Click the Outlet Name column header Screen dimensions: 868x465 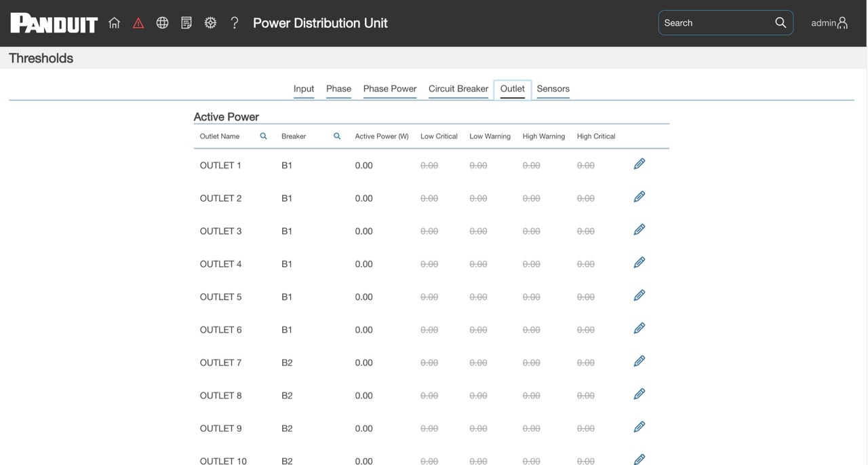coord(220,136)
